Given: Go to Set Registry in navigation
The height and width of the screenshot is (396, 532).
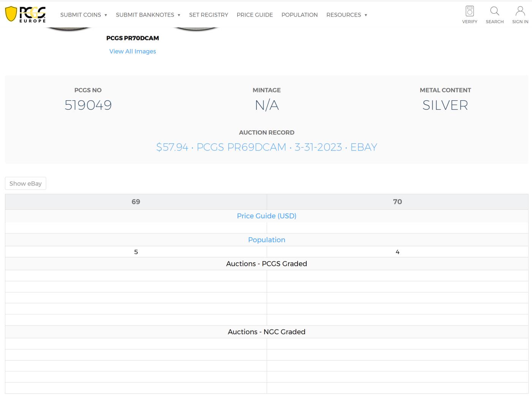Looking at the screenshot, I should tap(209, 15).
